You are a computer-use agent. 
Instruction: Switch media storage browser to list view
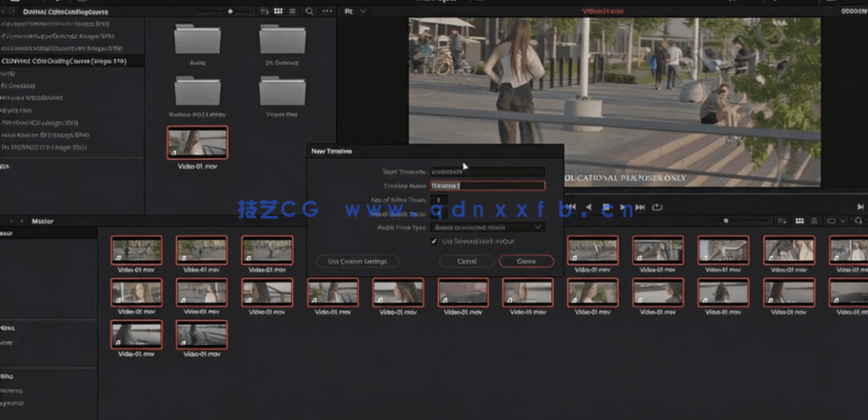click(x=292, y=11)
